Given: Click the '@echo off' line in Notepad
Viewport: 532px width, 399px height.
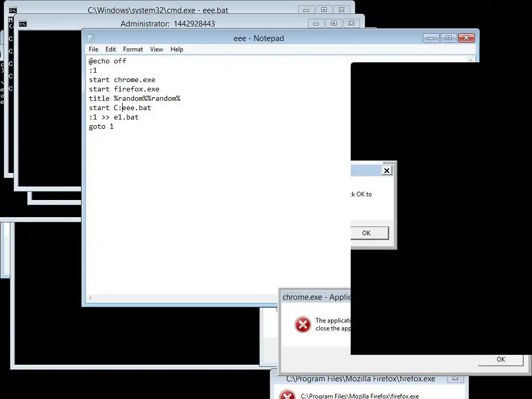Looking at the screenshot, I should pyautogui.click(x=107, y=61).
